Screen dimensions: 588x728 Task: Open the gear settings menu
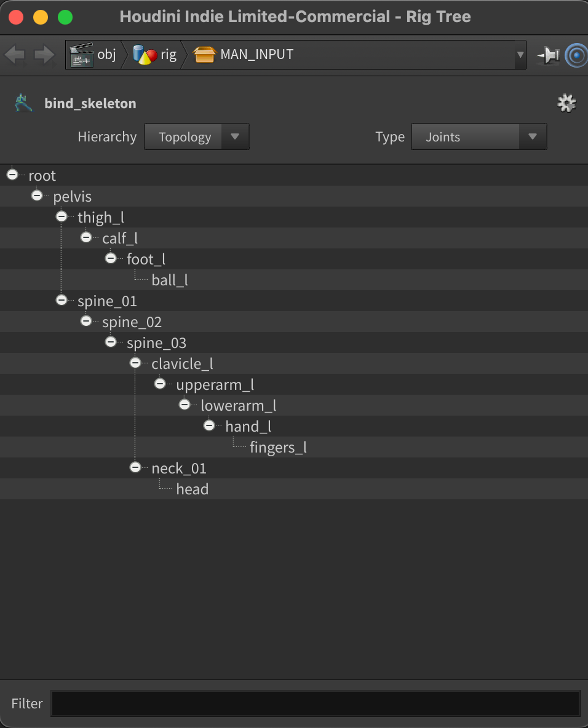[x=566, y=103]
